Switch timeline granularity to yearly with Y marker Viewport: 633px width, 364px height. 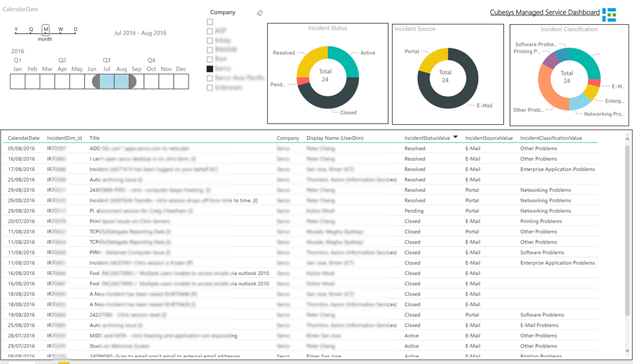tap(16, 29)
